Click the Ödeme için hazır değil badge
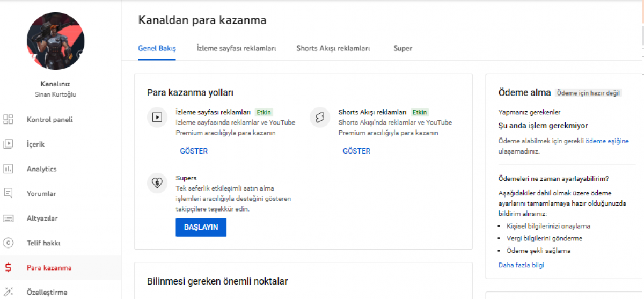This screenshot has height=299, width=644. click(588, 93)
